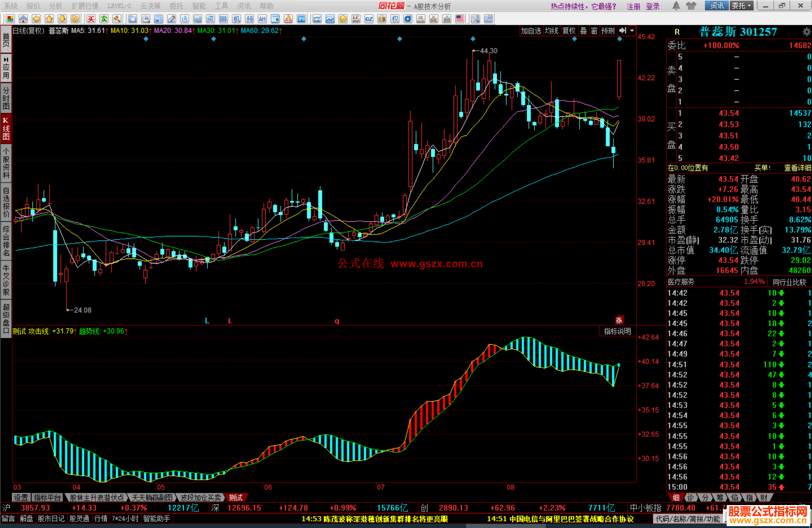This screenshot has width=812, height=528.
Task: Open the quote panel gear settings icon
Action: (x=806, y=32)
